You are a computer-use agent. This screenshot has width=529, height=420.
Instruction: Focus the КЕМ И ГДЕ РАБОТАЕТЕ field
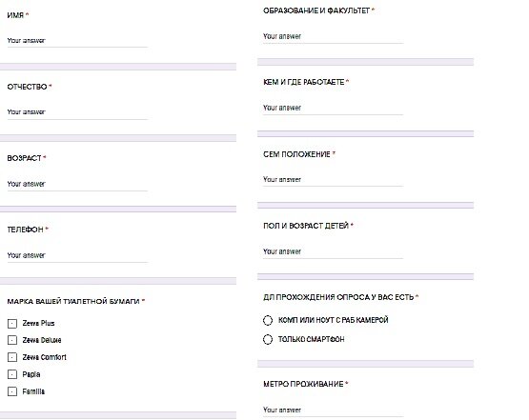point(333,109)
